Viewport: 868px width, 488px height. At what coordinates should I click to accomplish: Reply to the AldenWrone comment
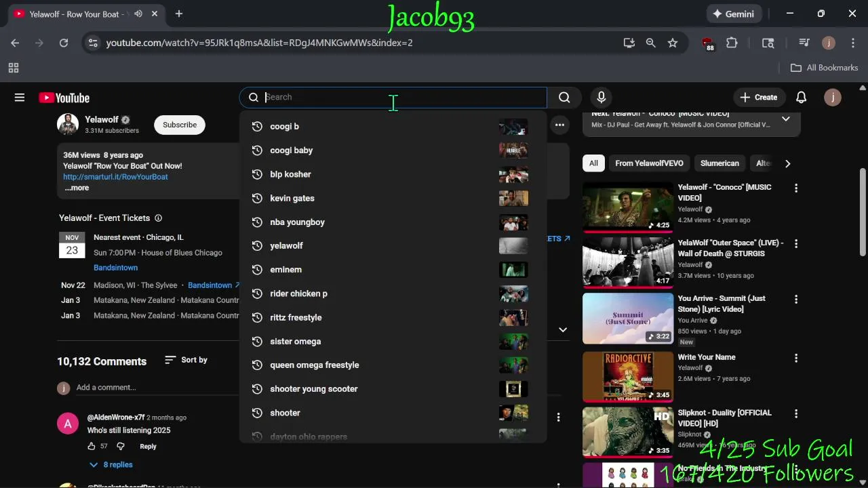coord(148,447)
